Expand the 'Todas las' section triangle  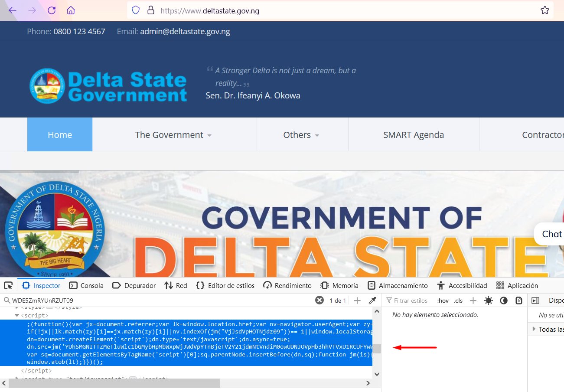click(534, 330)
